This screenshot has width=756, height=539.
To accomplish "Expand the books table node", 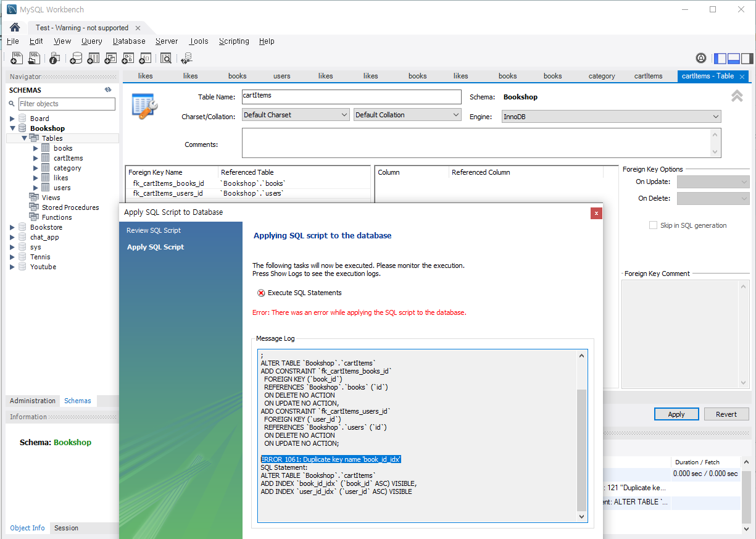I will (x=36, y=148).
